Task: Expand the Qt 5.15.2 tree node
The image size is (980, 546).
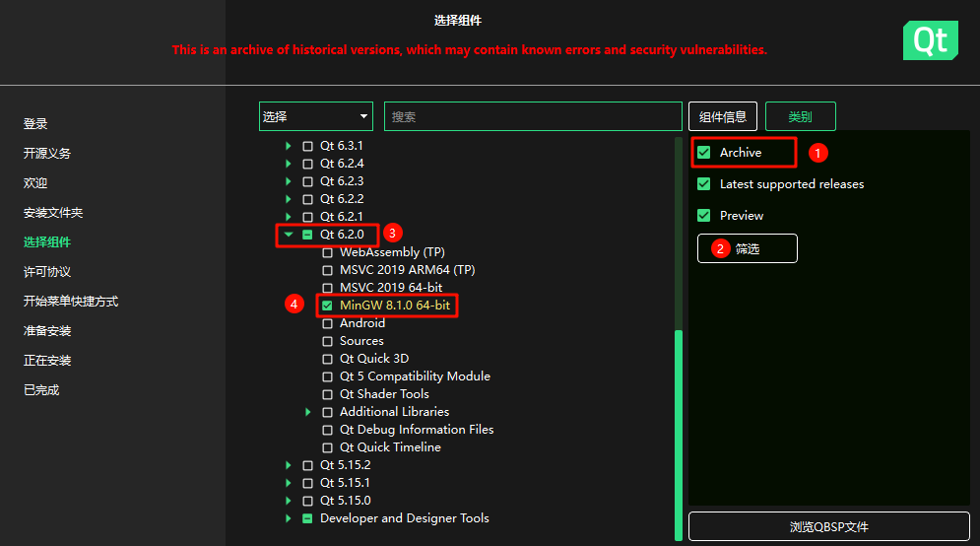Action: pos(289,465)
